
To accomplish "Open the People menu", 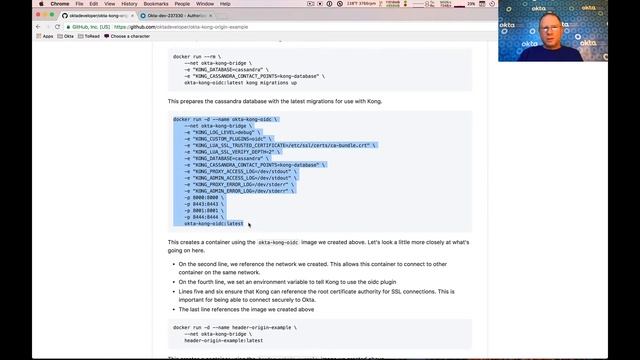I will [182, 4].
